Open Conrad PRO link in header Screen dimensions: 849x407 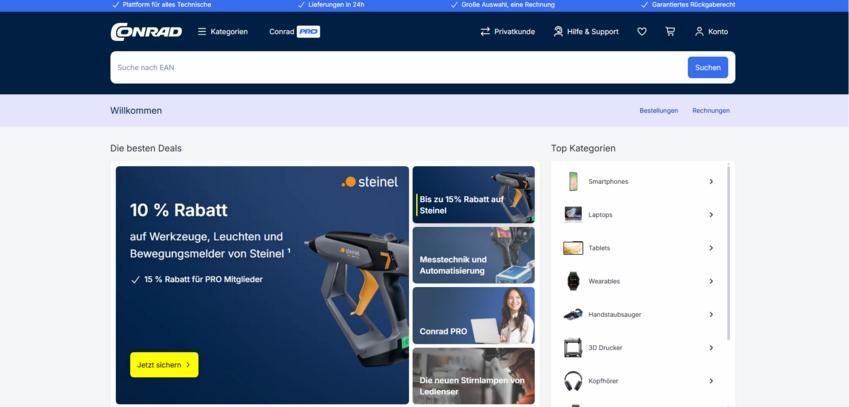(294, 31)
